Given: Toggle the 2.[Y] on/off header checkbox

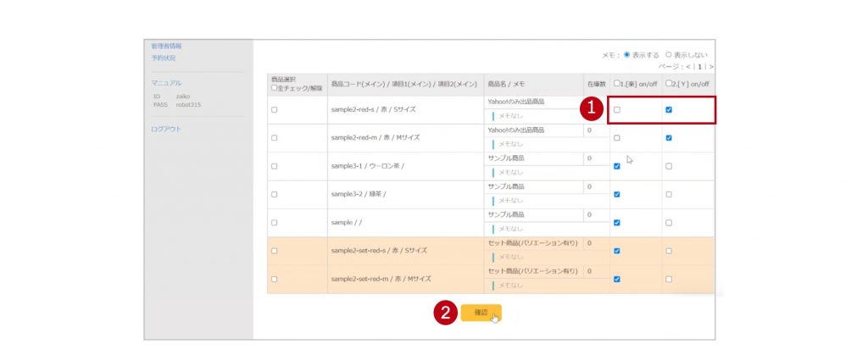Looking at the screenshot, I should coord(670,83).
